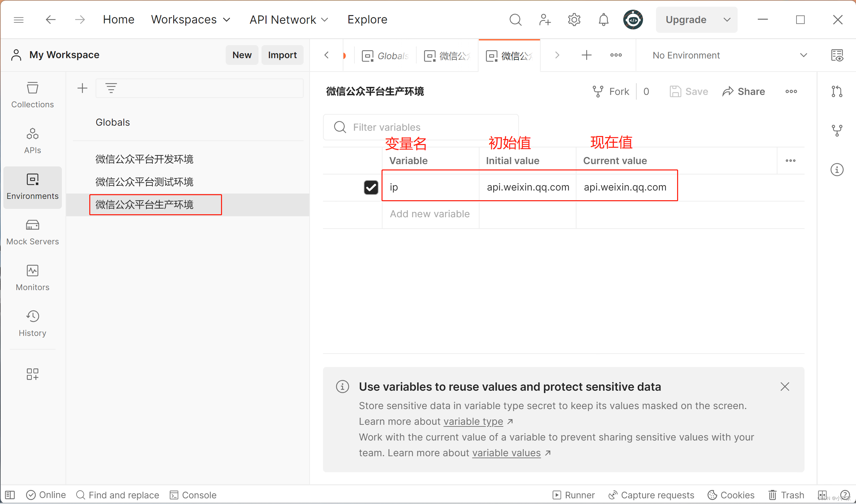
Task: Click the Filter variables field
Action: pos(421,127)
